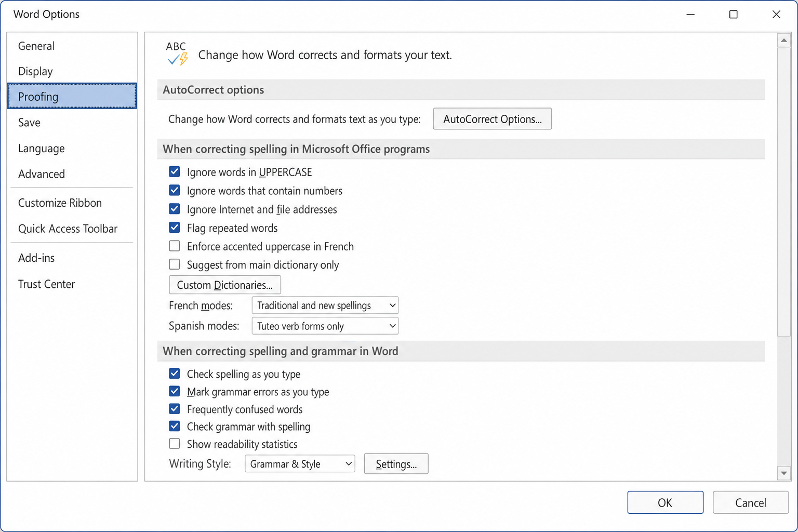Open Writing Style Settings button
The height and width of the screenshot is (532, 798).
point(396,464)
